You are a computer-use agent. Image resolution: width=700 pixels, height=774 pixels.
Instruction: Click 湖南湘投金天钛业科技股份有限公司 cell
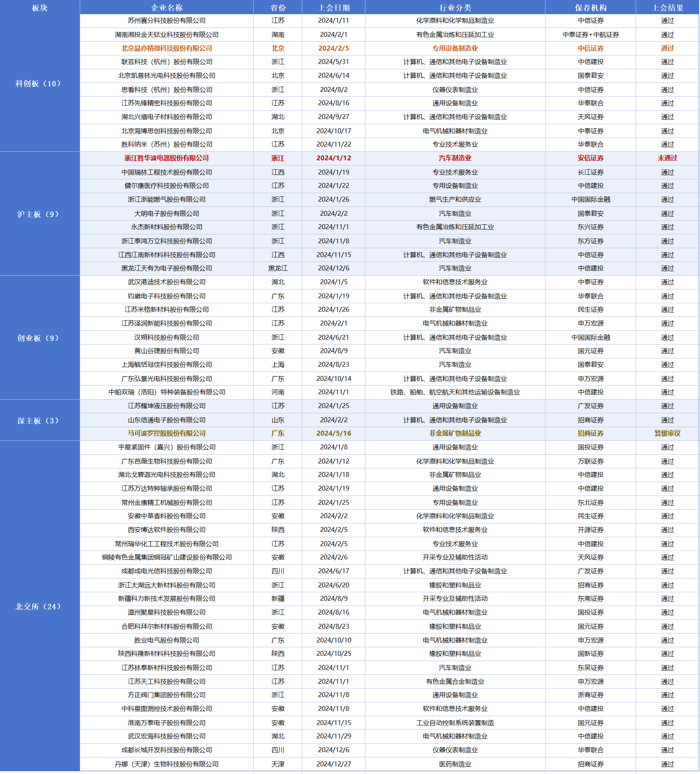[167, 35]
